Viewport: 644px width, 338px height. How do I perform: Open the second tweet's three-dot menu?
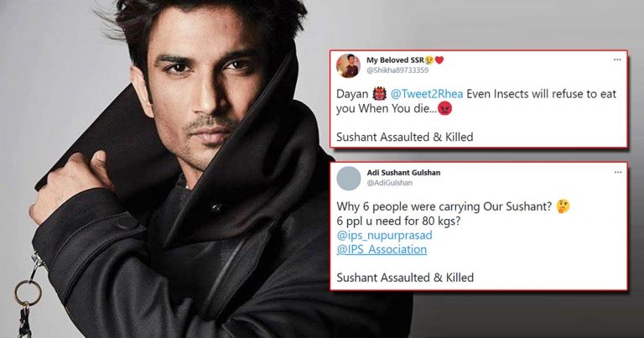click(x=618, y=172)
